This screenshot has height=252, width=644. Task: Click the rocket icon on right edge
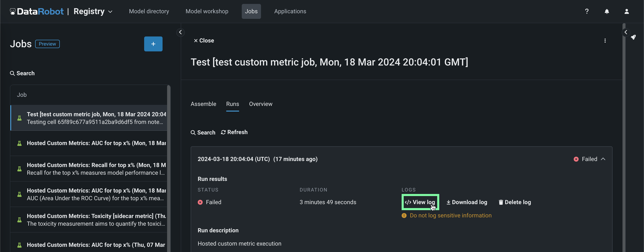pyautogui.click(x=633, y=37)
